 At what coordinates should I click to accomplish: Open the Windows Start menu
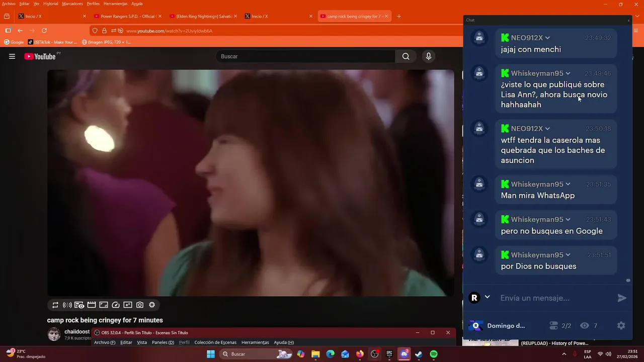point(211,354)
